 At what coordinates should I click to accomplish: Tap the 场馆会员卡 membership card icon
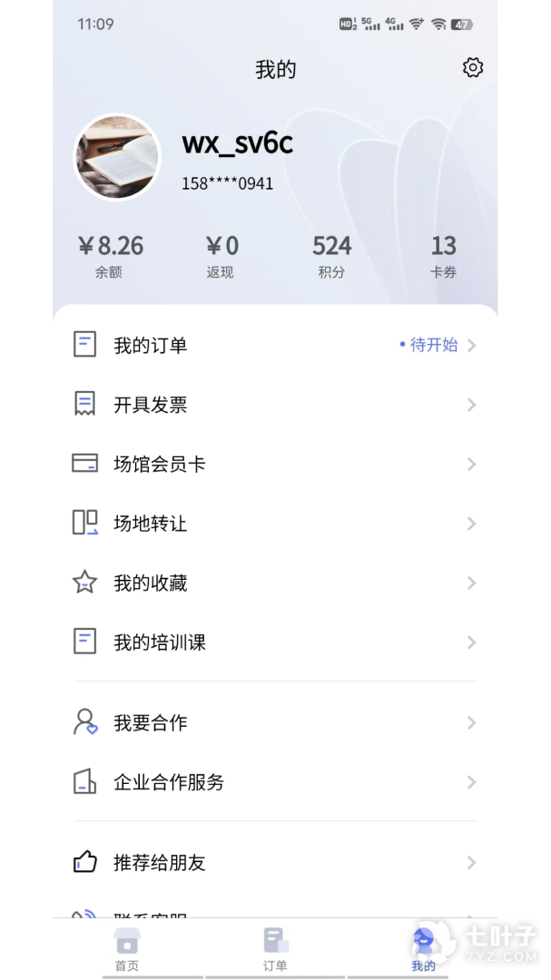click(x=84, y=464)
